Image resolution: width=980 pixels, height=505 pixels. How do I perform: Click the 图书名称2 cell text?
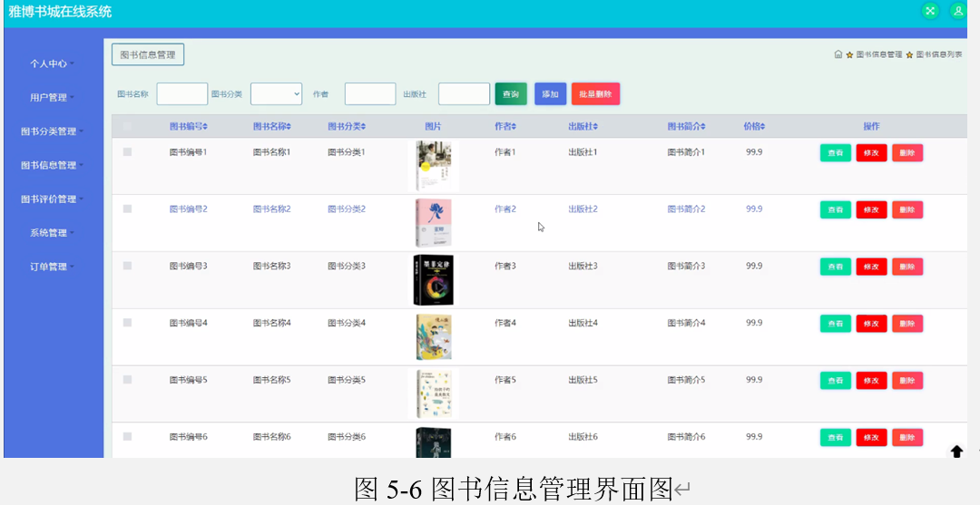pyautogui.click(x=272, y=209)
